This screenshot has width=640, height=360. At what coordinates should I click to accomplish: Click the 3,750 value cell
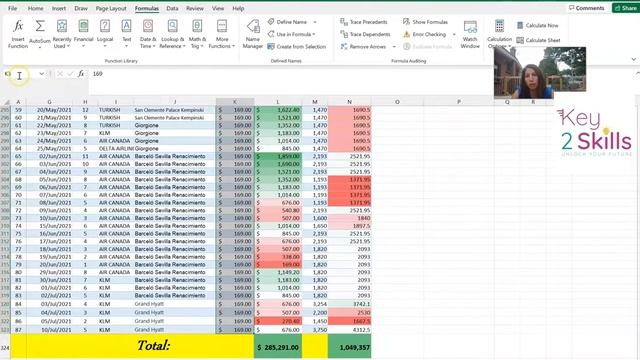coord(315,329)
